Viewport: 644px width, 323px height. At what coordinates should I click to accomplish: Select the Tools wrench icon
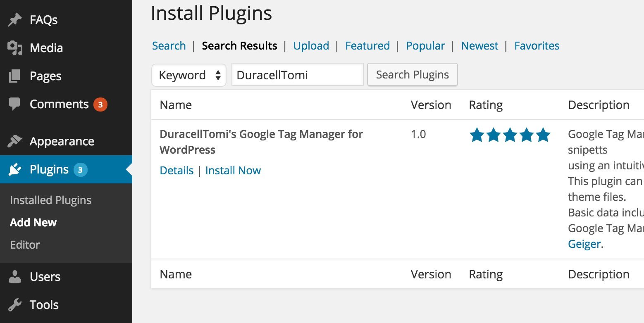15,304
